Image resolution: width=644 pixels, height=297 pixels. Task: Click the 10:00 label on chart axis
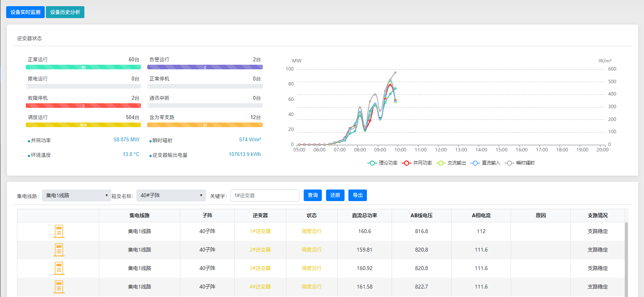(400, 150)
